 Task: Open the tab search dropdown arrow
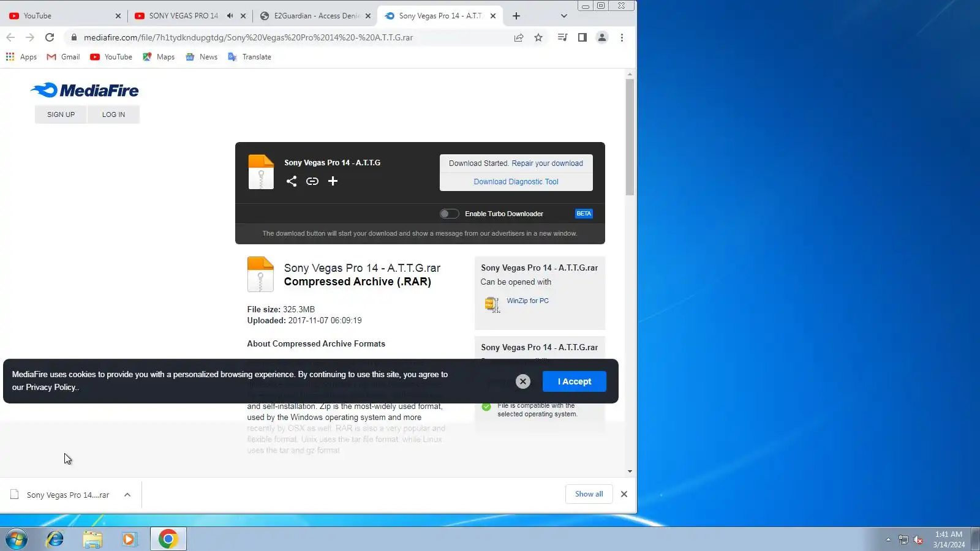pyautogui.click(x=564, y=16)
